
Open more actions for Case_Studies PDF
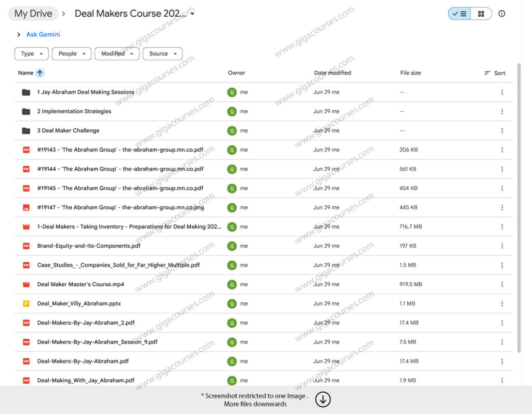point(502,265)
